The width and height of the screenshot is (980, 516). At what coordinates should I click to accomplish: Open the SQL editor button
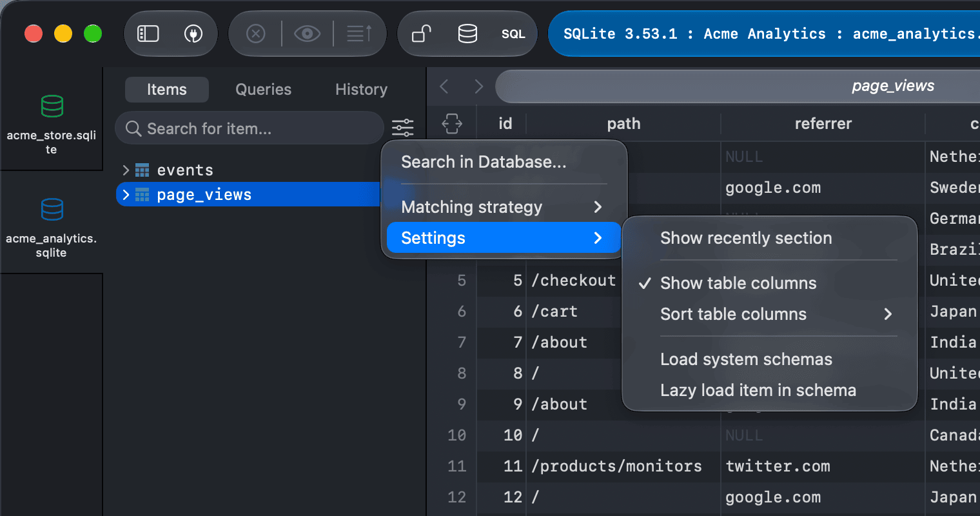point(513,34)
